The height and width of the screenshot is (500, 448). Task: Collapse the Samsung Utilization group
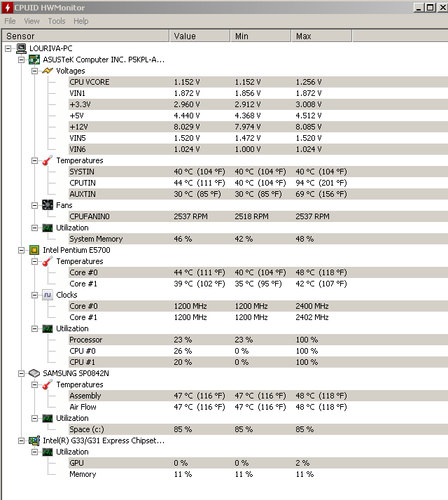click(x=35, y=418)
